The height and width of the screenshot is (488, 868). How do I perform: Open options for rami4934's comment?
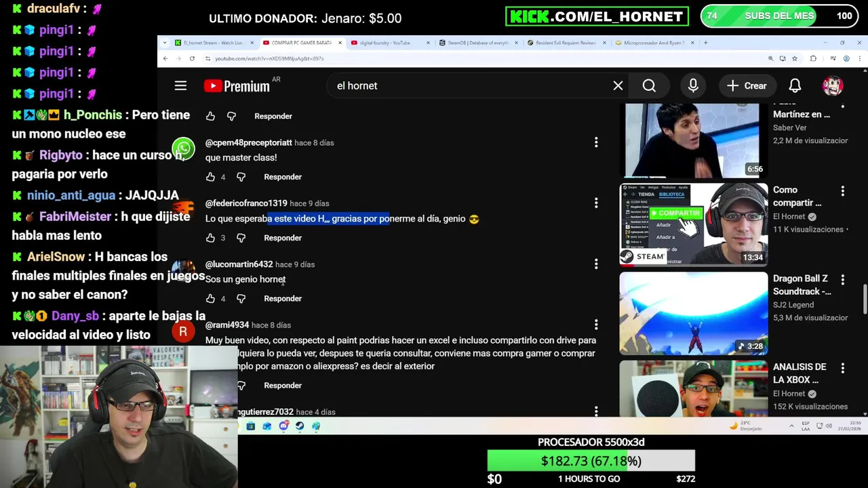(x=596, y=325)
